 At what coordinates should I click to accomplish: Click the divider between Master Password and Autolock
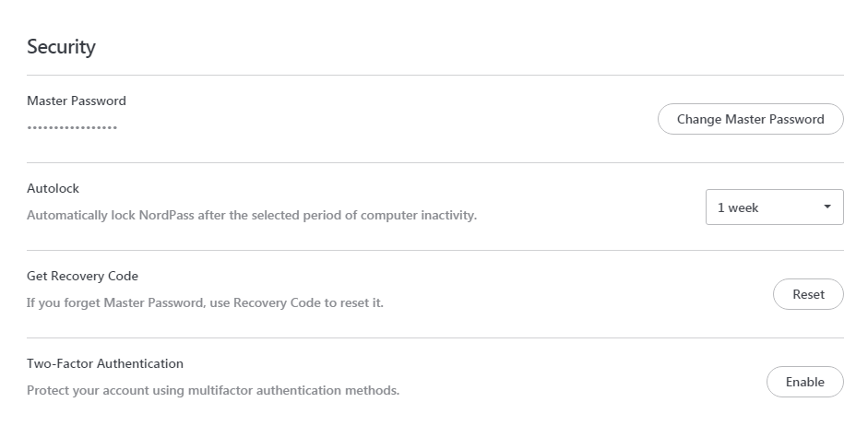tap(434, 162)
